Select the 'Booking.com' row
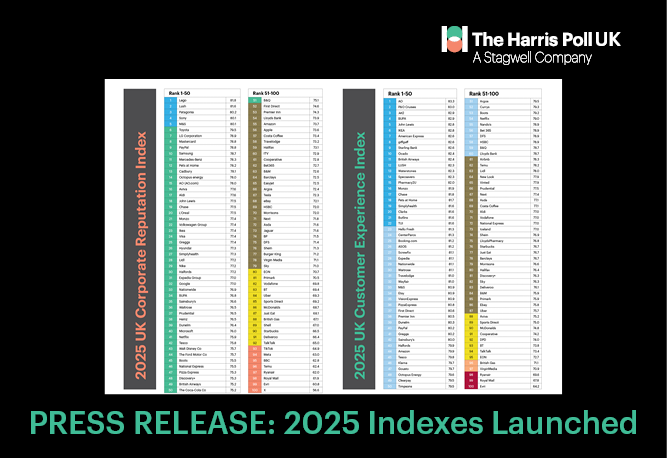The height and width of the screenshot is (458, 667). point(420,241)
